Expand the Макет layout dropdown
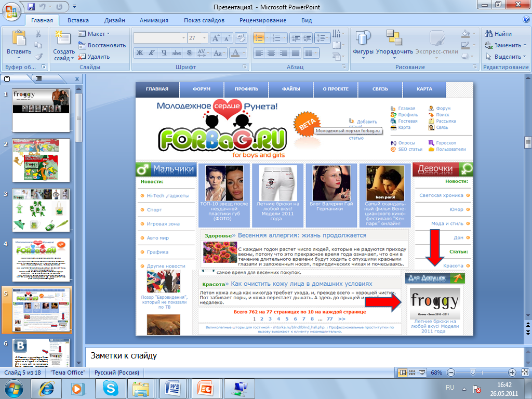This screenshot has width=532, height=399. pos(95,34)
